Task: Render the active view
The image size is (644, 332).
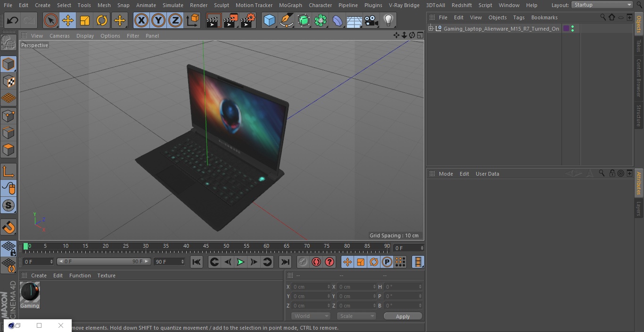Action: (x=214, y=20)
